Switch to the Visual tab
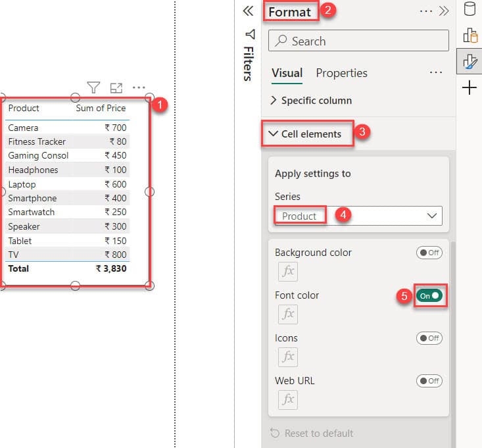 click(x=287, y=73)
